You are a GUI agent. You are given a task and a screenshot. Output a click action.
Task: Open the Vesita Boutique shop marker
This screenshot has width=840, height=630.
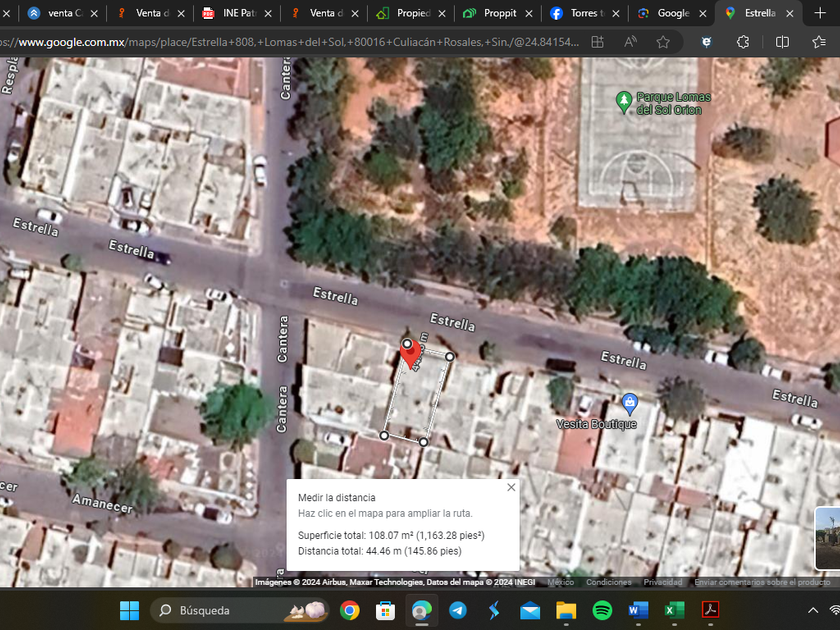coord(629,403)
